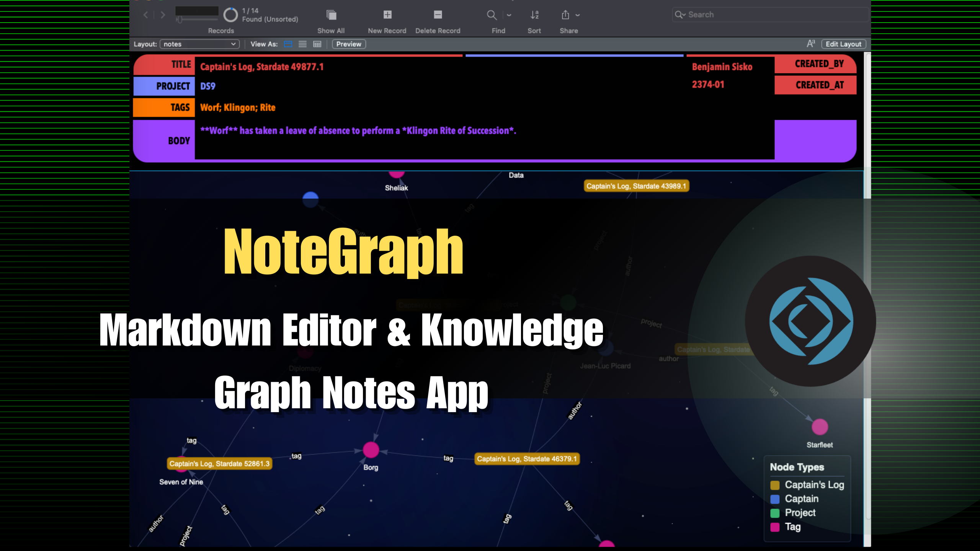The image size is (980, 551).
Task: Select Form view in View As
Action: coord(288,44)
